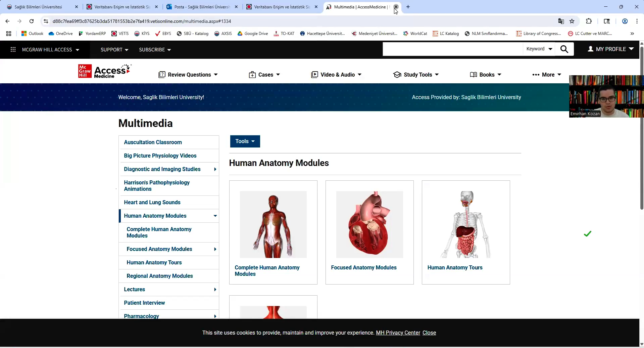Close the Multimedia AccessMedicine tab
This screenshot has height=348, width=644.
(x=396, y=7)
